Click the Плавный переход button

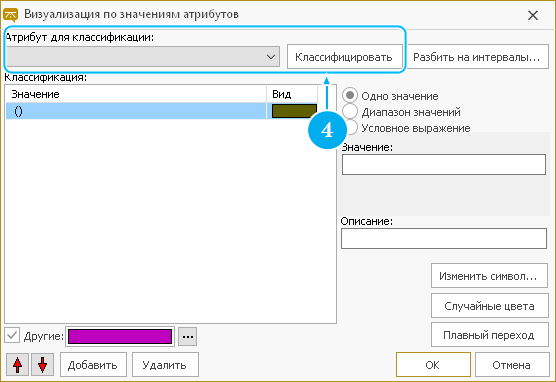(489, 335)
